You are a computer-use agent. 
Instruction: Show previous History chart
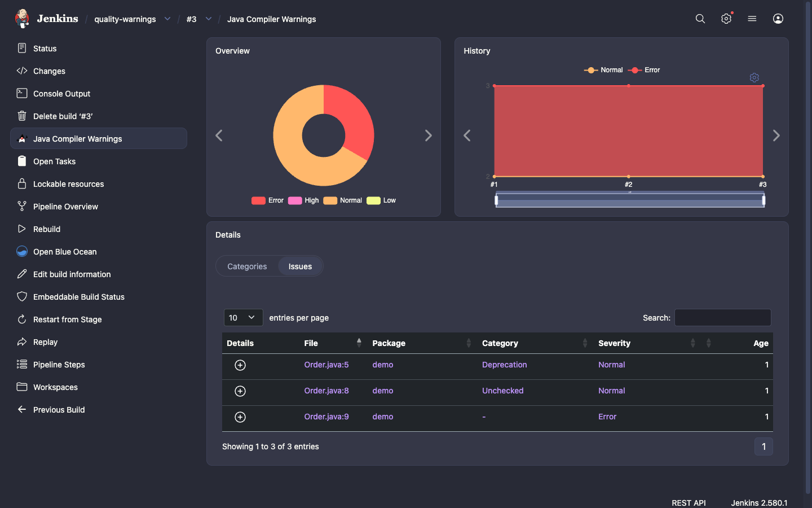pos(467,135)
